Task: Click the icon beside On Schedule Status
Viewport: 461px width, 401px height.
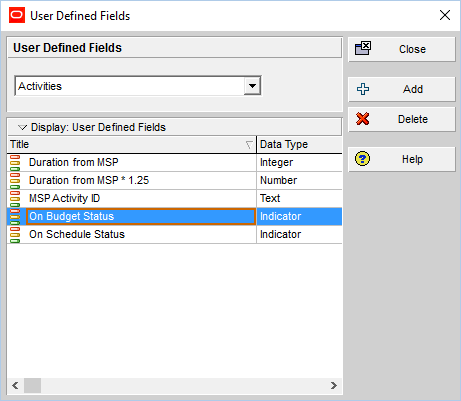Action: pyautogui.click(x=15, y=235)
